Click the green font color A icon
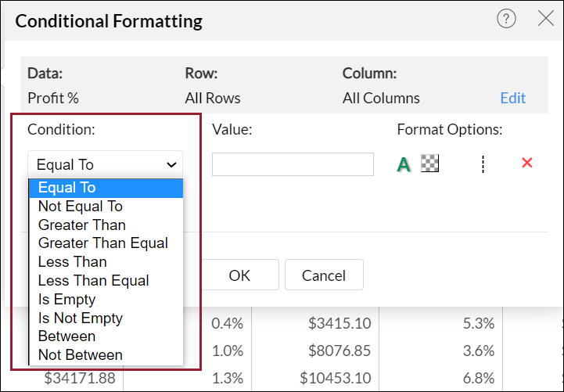The image size is (564, 392). [404, 164]
